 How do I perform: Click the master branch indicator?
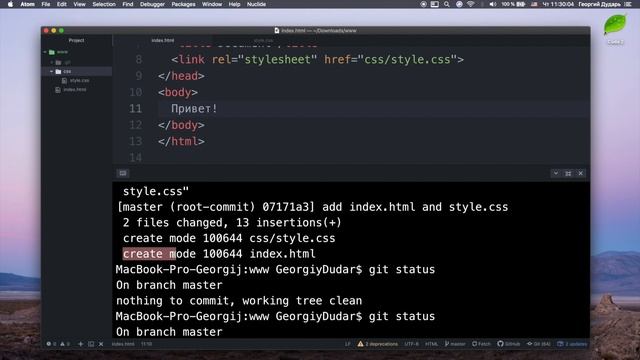click(455, 344)
